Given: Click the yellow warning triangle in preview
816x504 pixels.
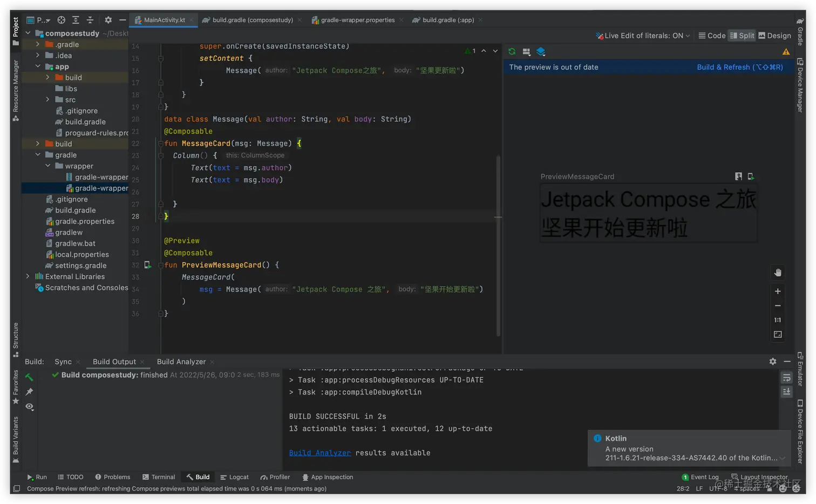Looking at the screenshot, I should pos(786,52).
